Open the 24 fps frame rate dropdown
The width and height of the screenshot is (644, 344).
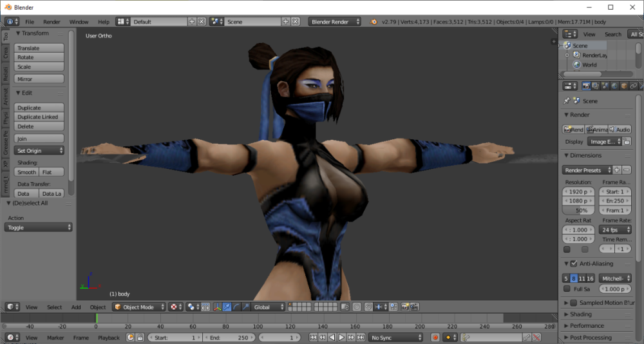pos(615,230)
